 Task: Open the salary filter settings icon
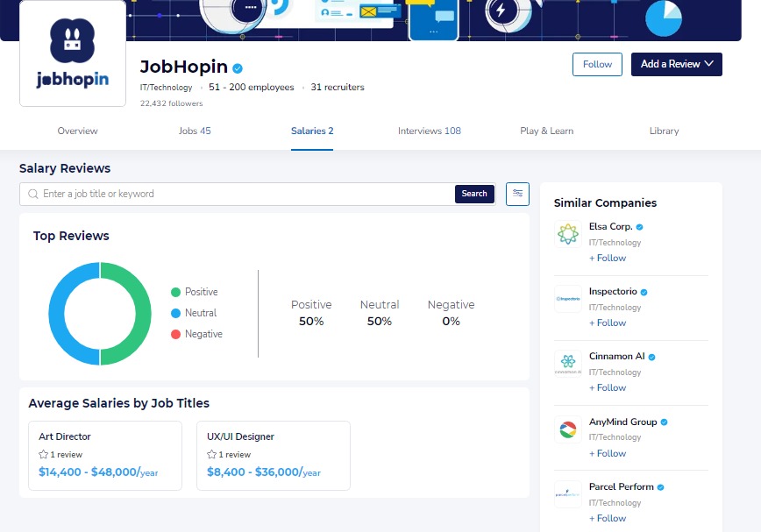(x=517, y=194)
